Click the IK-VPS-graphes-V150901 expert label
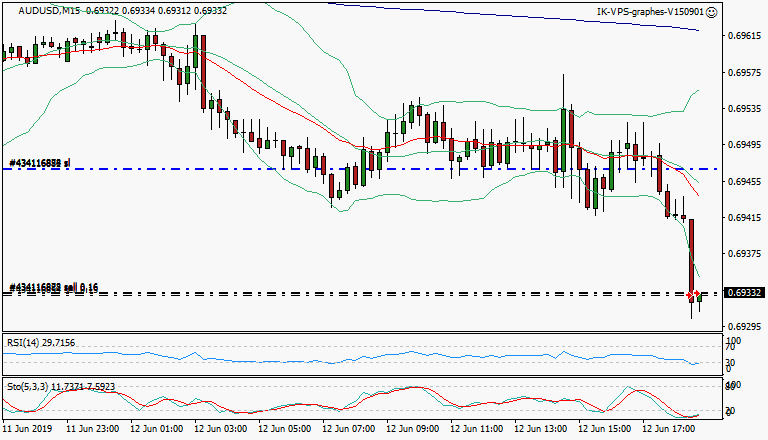Screen dimensions: 768x440 point(651,12)
